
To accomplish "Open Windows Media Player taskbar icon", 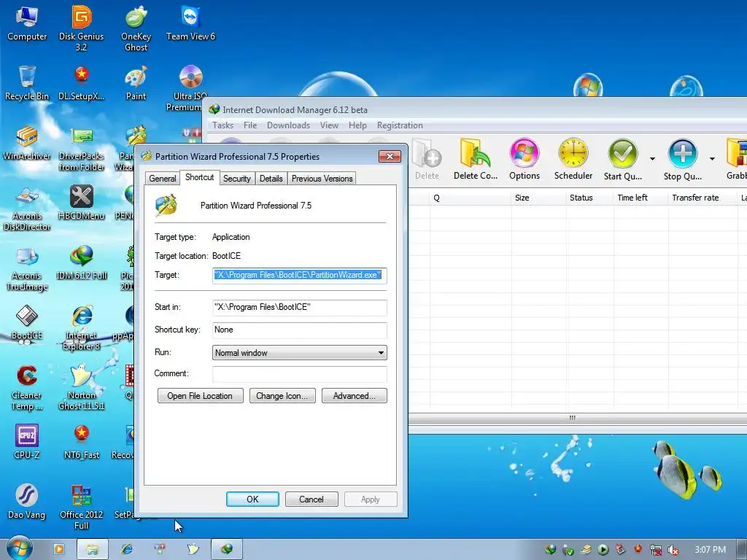I will tap(58, 550).
